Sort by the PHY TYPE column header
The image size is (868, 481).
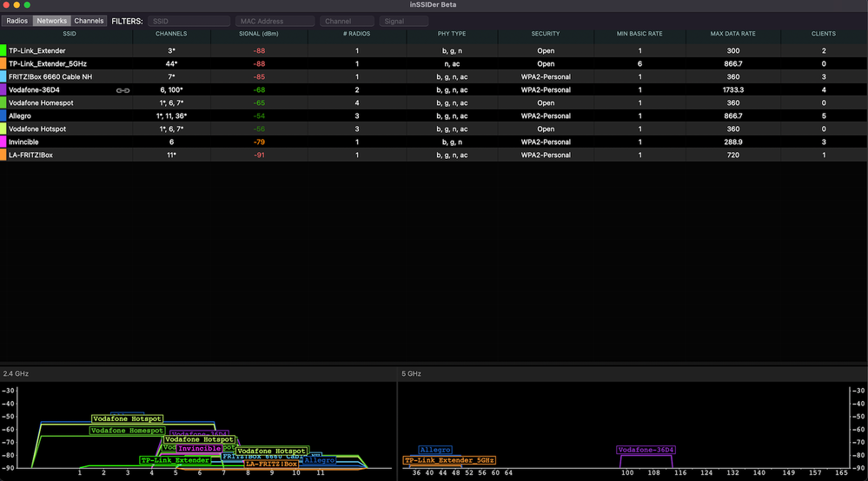[452, 34]
